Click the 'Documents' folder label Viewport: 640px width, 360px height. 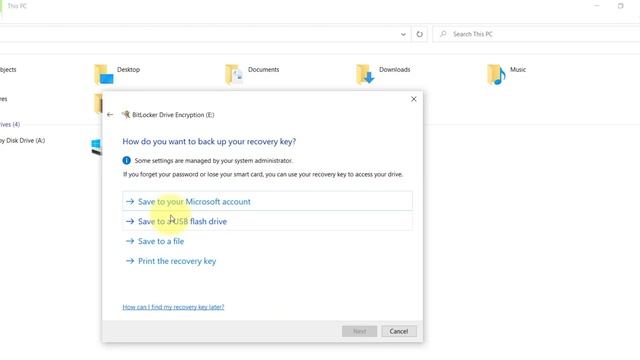tap(263, 69)
